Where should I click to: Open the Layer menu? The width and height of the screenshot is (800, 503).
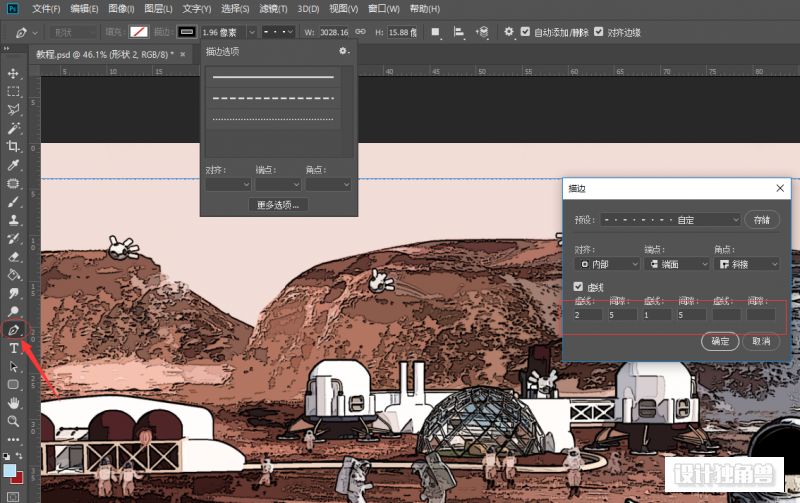coord(158,9)
